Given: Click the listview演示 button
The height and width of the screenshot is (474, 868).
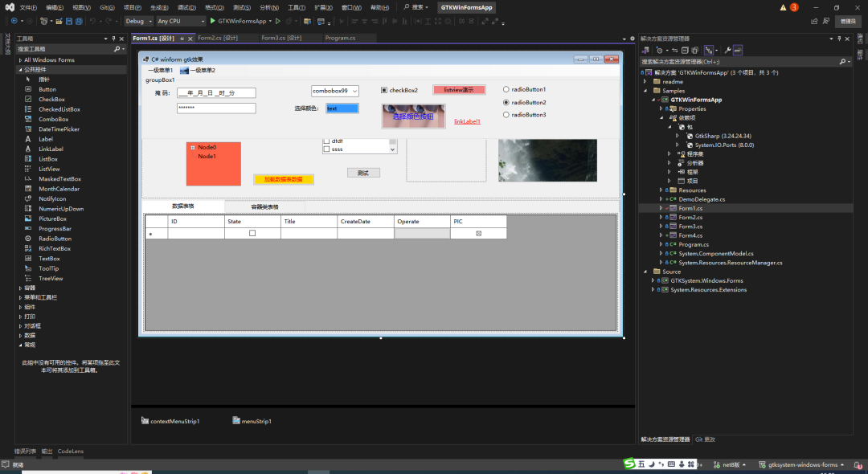Looking at the screenshot, I should coord(459,90).
